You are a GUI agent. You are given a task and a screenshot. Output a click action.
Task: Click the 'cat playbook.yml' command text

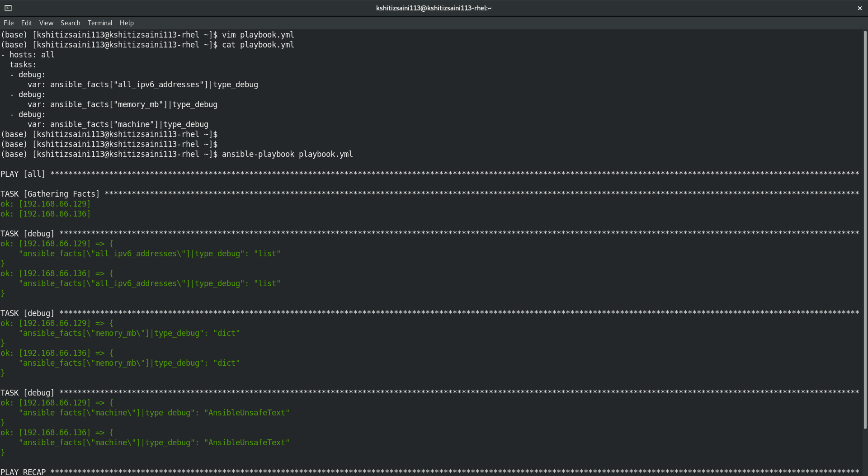258,45
